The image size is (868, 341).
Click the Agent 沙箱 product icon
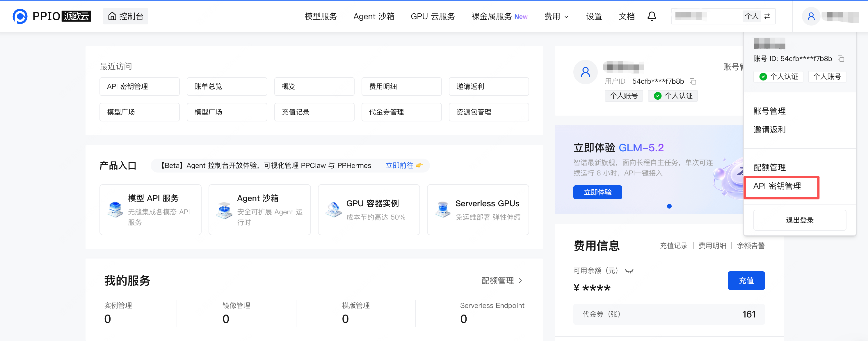pyautogui.click(x=224, y=210)
